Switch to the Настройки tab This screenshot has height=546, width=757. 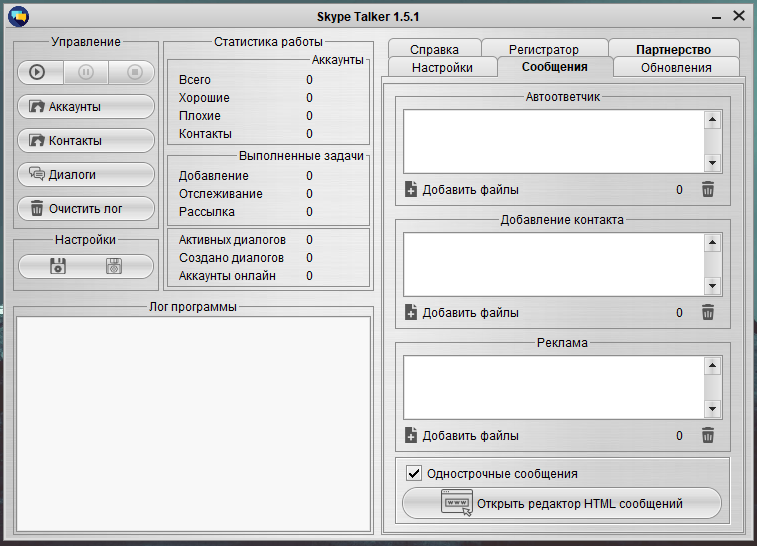point(442,67)
